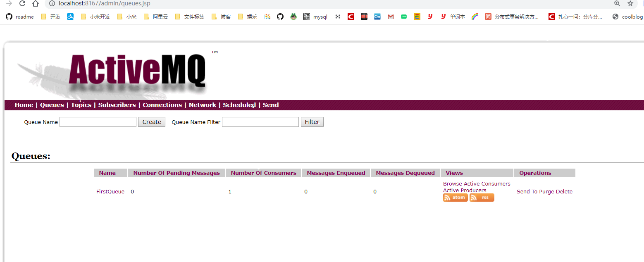Image resolution: width=644 pixels, height=262 pixels.
Task: Open the Connections menu item
Action: [x=162, y=105]
